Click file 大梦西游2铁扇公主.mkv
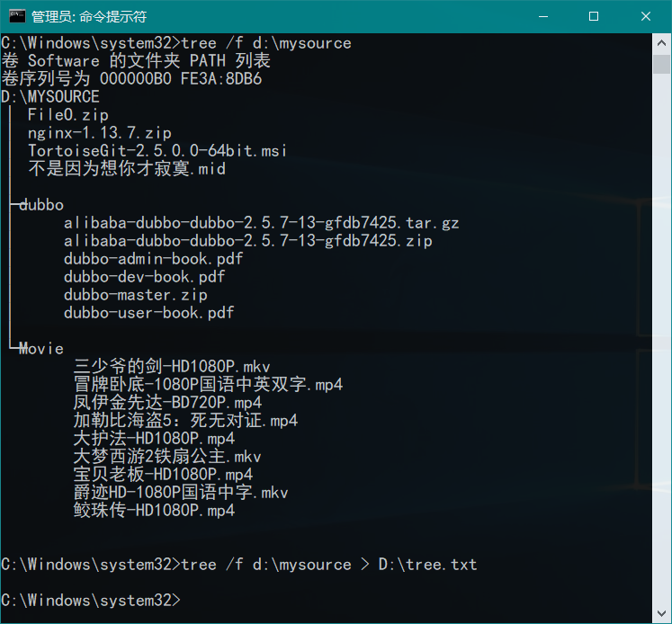This screenshot has height=624, width=672. point(167,457)
